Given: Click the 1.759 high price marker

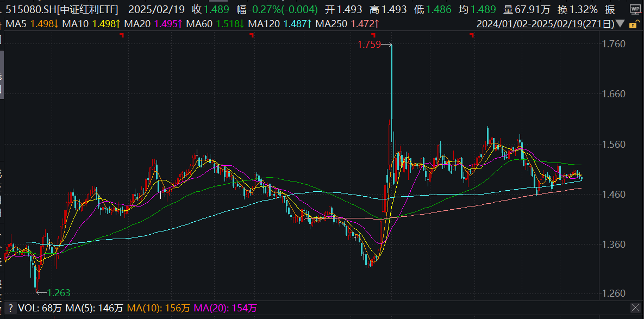Looking at the screenshot, I should (x=368, y=45).
